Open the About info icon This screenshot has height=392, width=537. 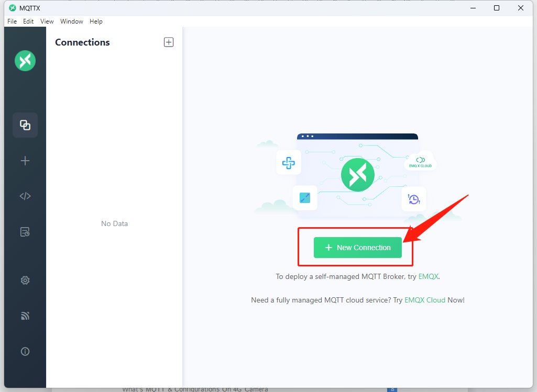tap(25, 351)
